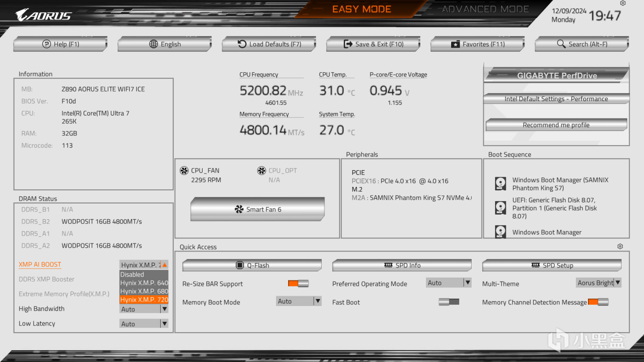
Task: Open the Memory Boot Mode dropdown
Action: (299, 301)
